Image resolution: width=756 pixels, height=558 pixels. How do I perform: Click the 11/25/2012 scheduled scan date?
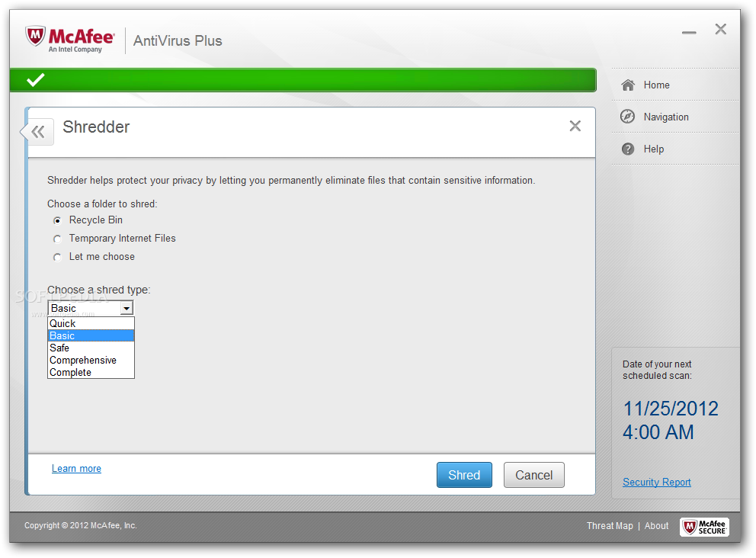[x=671, y=409]
